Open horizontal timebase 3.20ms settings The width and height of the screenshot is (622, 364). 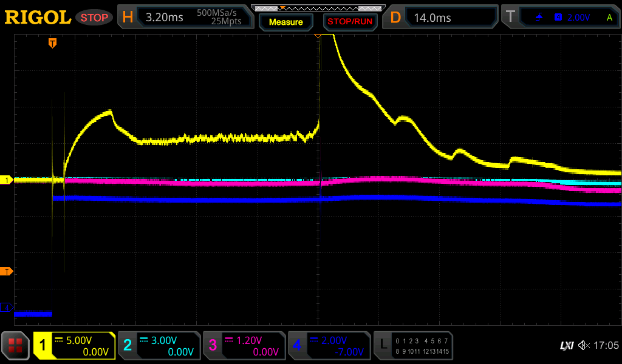click(x=185, y=18)
